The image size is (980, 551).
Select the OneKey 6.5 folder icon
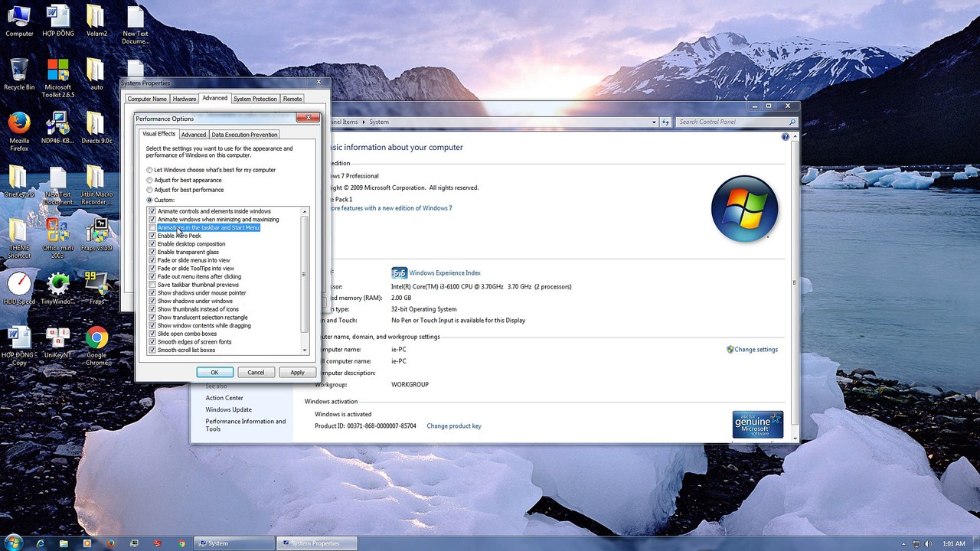[19, 181]
